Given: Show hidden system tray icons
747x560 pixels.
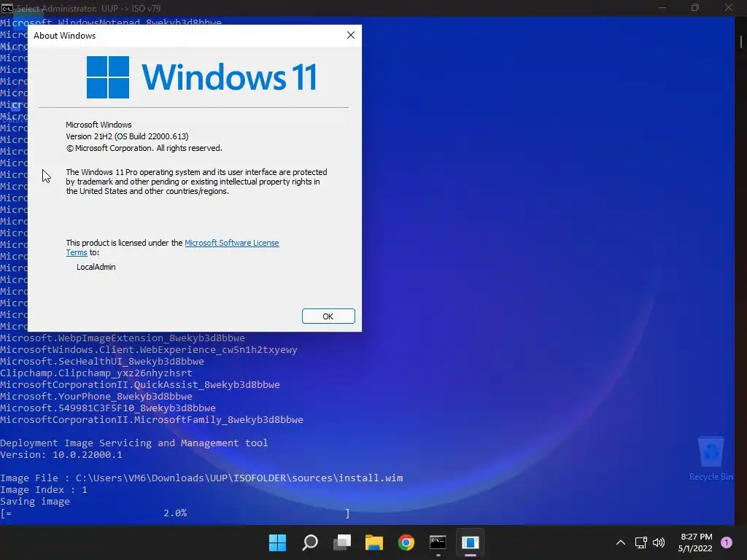Looking at the screenshot, I should click(x=621, y=542).
